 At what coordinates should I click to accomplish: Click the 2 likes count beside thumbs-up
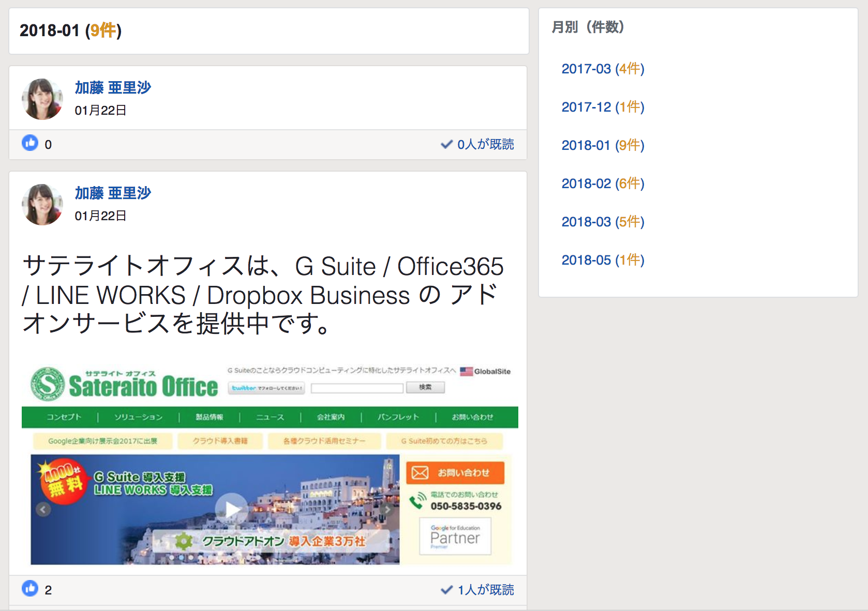click(x=48, y=590)
